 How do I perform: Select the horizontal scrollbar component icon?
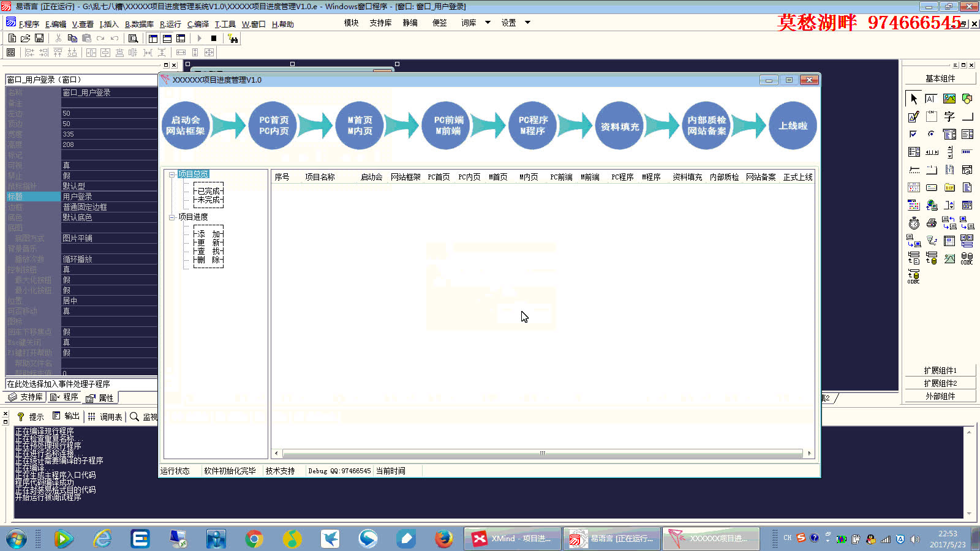pyautogui.click(x=931, y=152)
